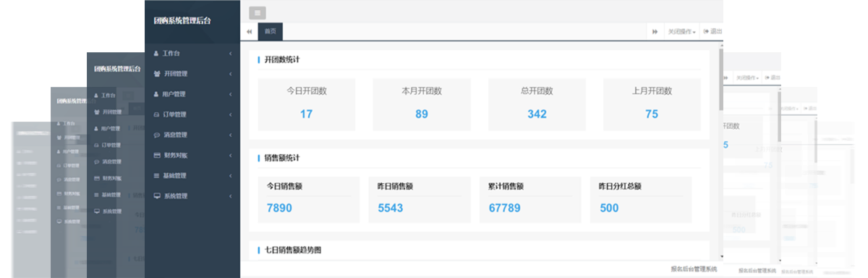Click the 上月开团数 card showing 75
The height and width of the screenshot is (278, 868).
click(652, 104)
